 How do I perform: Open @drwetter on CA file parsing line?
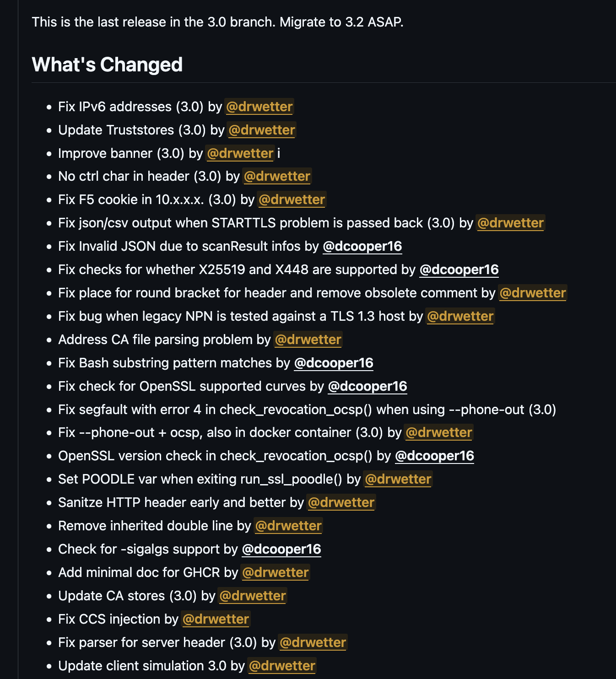(x=308, y=339)
